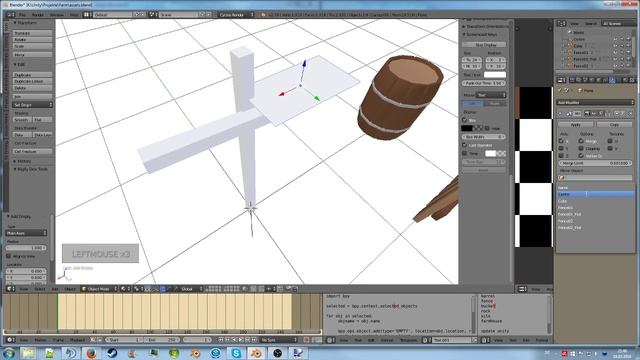Open the Cycles Render engine dropdown

pyautogui.click(x=237, y=15)
